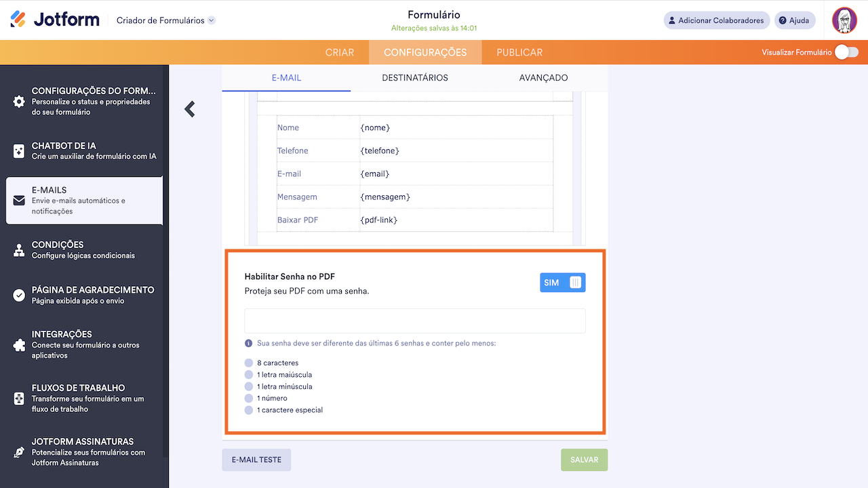Switch to the Destinatários tab
This screenshot has width=868, height=488.
[x=415, y=78]
